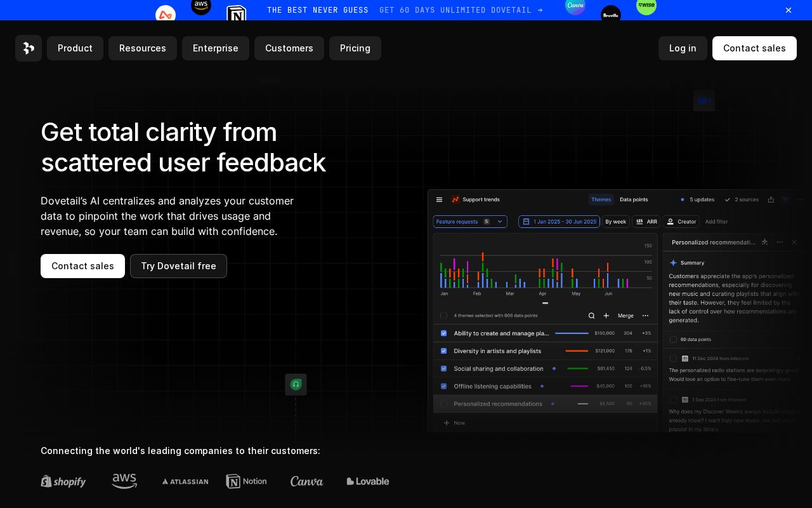The image size is (812, 508).
Task: Toggle the 60 data points checkbox
Action: (x=673, y=339)
